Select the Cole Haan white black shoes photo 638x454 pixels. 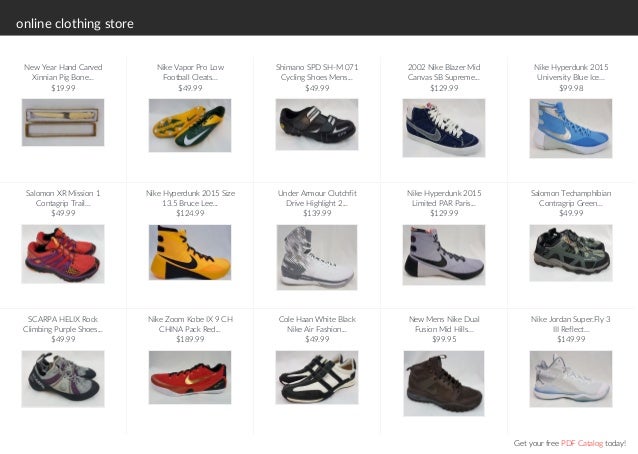point(317,377)
